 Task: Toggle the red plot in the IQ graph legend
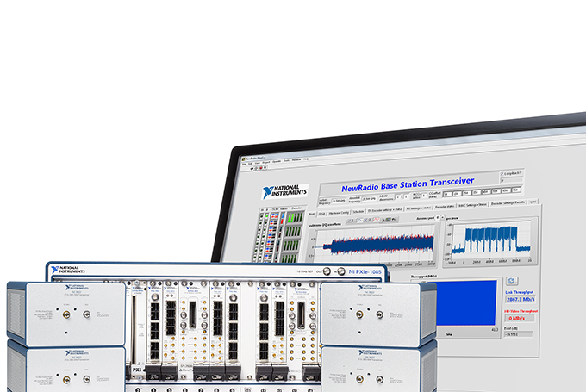click(x=377, y=220)
